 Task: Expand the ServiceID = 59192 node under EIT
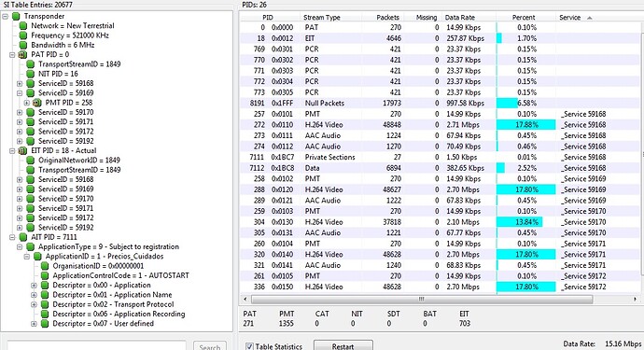tap(20, 228)
